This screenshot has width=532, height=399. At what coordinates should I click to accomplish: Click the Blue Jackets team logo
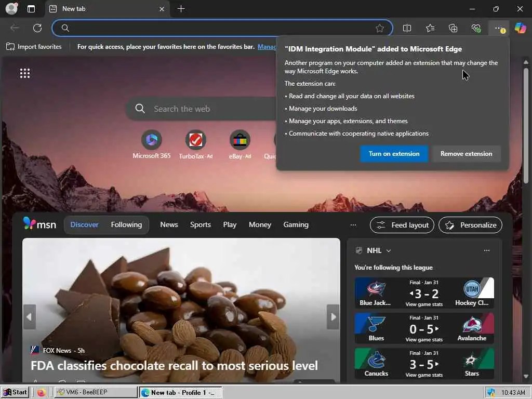tap(376, 289)
